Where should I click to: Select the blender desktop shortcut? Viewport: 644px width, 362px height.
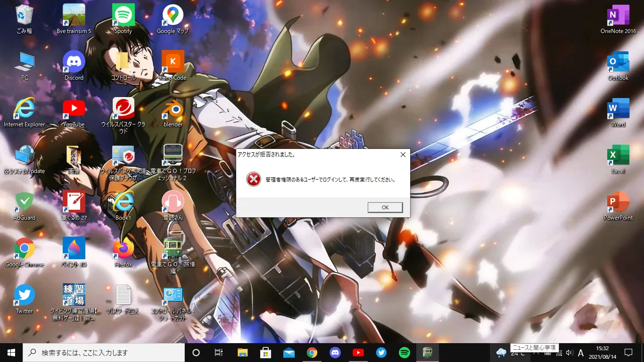[173, 113]
